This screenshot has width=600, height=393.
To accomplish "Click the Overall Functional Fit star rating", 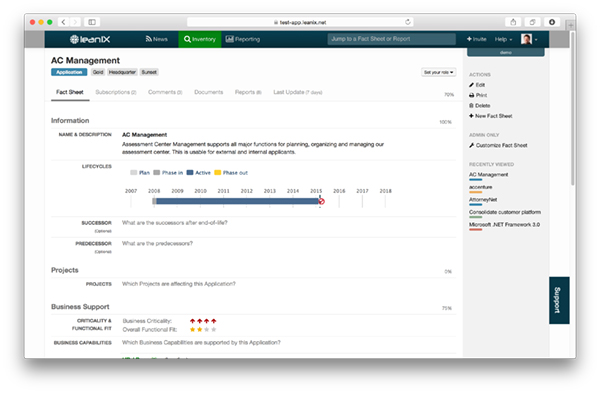I will coord(203,329).
